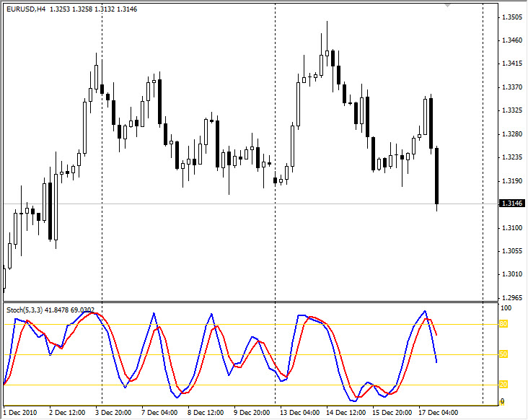528x420 pixels.
Task: Click the 1.3370 price scale label
Action: click(x=512, y=87)
